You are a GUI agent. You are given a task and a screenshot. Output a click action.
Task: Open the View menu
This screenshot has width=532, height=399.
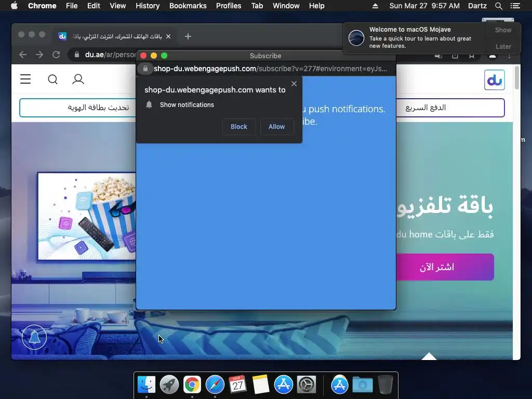pos(118,6)
